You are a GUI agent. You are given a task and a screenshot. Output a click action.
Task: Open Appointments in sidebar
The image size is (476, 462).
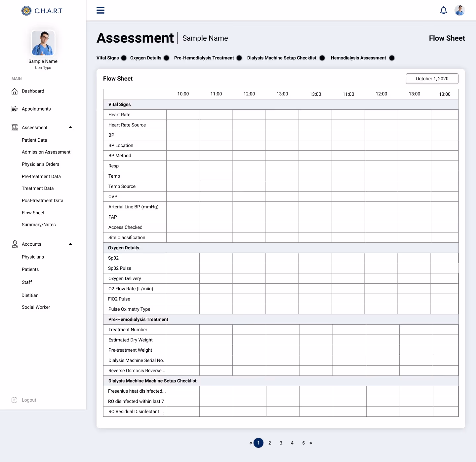pyautogui.click(x=36, y=109)
